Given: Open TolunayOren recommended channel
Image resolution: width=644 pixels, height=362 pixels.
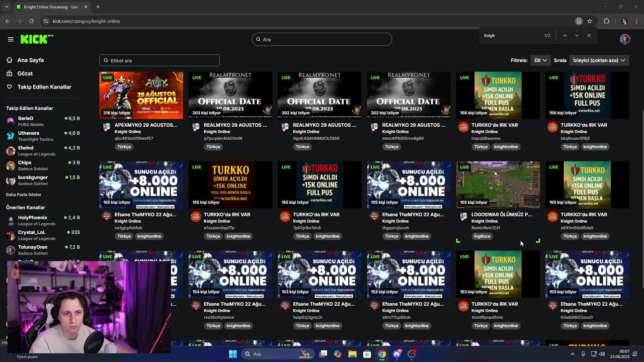Looking at the screenshot, I should pyautogui.click(x=43, y=250).
